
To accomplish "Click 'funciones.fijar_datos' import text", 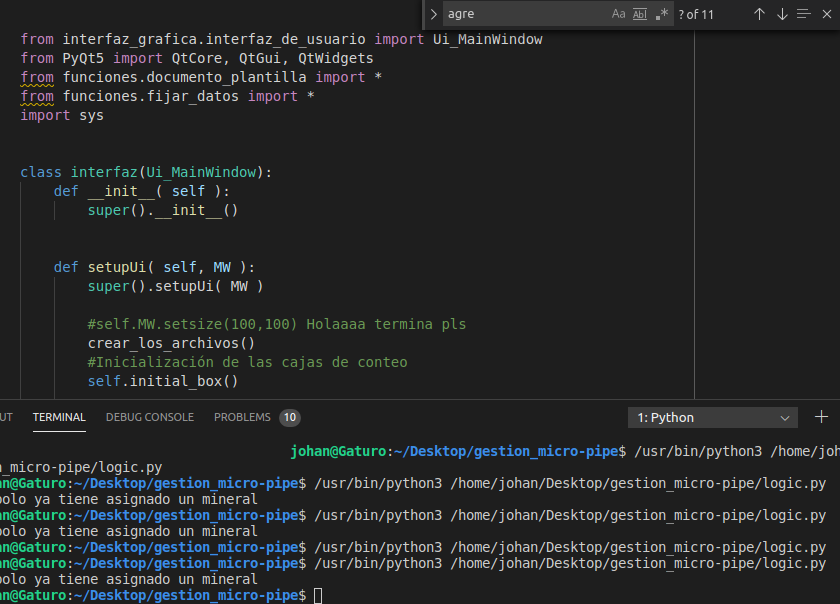I will pyautogui.click(x=151, y=96).
